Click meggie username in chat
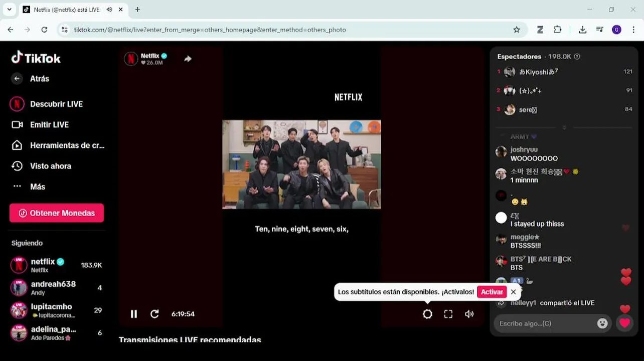The width and height of the screenshot is (644, 361). pyautogui.click(x=525, y=237)
